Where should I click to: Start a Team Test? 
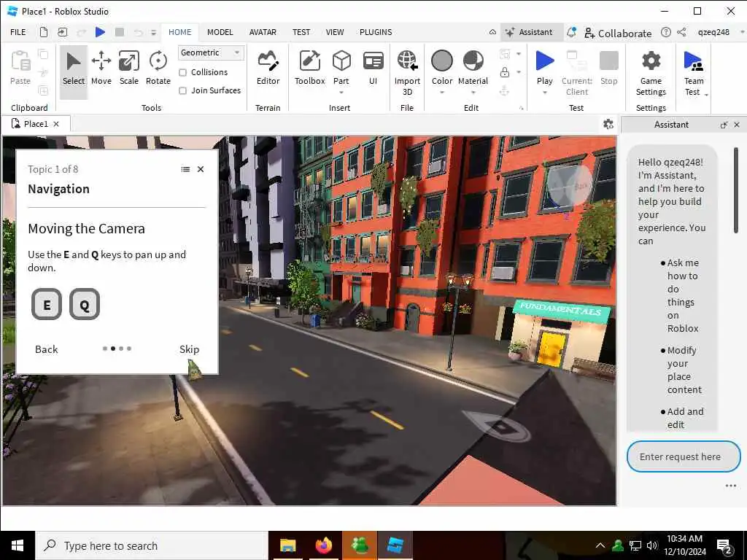click(694, 73)
